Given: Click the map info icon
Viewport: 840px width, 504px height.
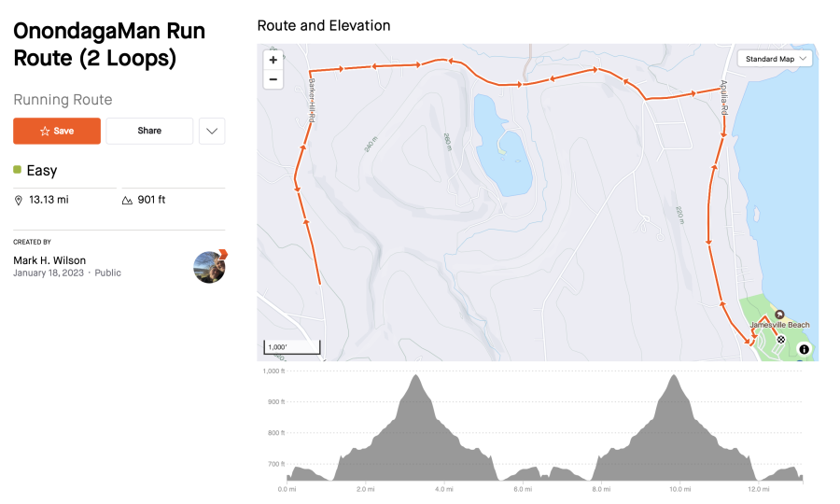Looking at the screenshot, I should [804, 350].
